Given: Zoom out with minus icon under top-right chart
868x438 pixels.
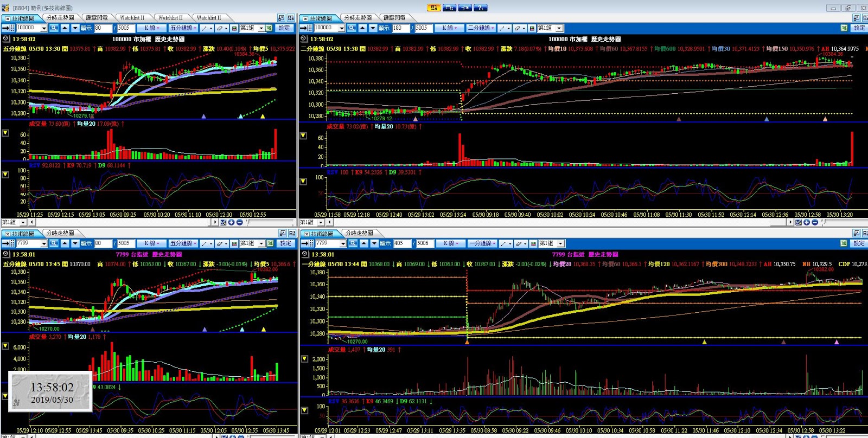Looking at the screenshot, I should pos(815,222).
